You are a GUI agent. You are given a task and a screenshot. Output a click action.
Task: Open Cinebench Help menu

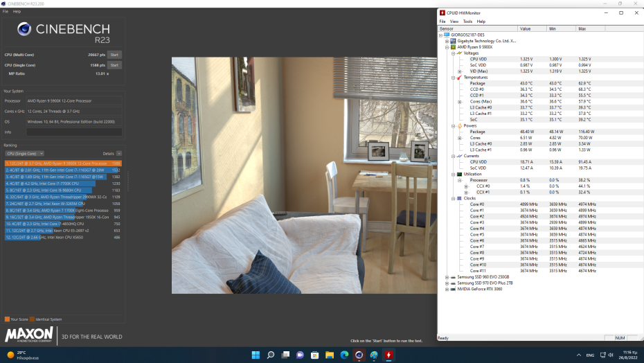[x=17, y=12]
